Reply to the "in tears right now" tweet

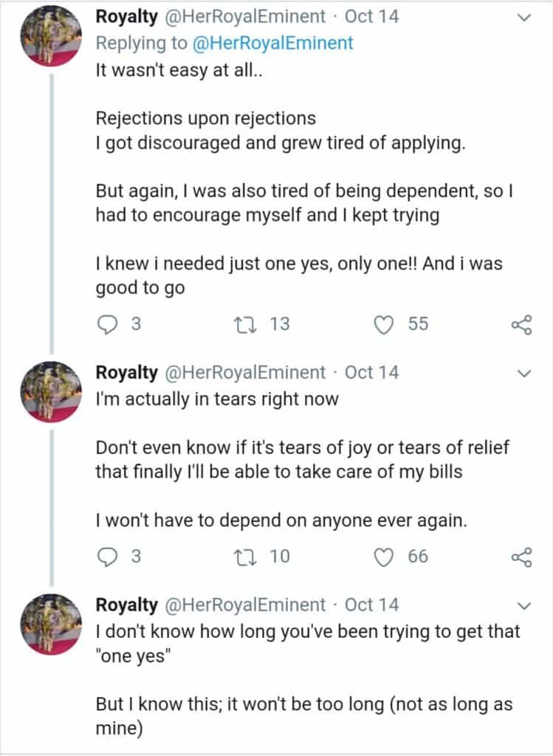[108, 556]
